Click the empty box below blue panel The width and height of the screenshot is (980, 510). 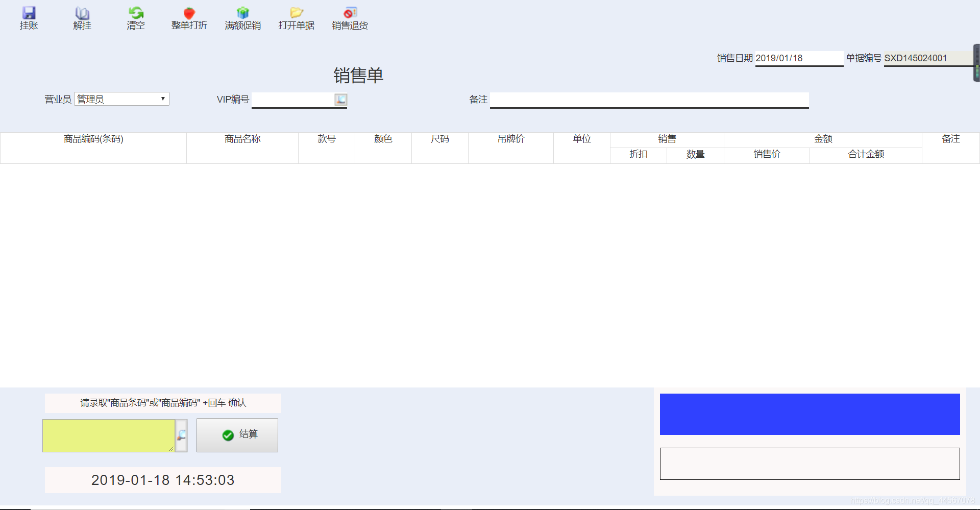[x=810, y=464]
